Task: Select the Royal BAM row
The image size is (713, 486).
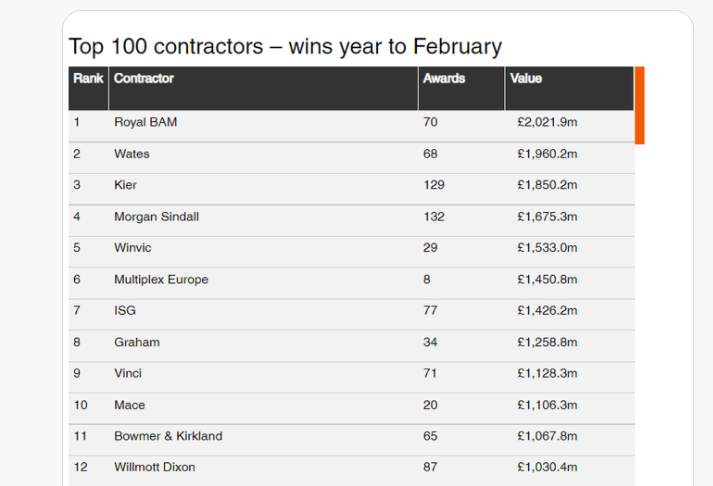Action: [x=146, y=123]
